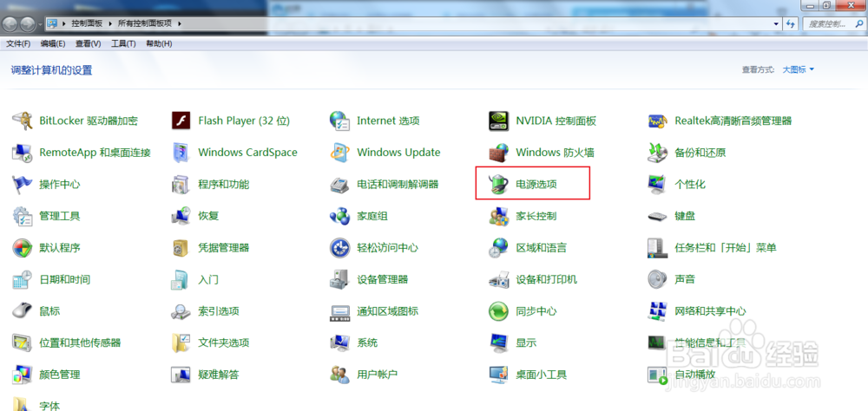Viewport: 868px width, 411px height.
Task: Click the 电话和调制解调器 icon
Action: point(340,184)
